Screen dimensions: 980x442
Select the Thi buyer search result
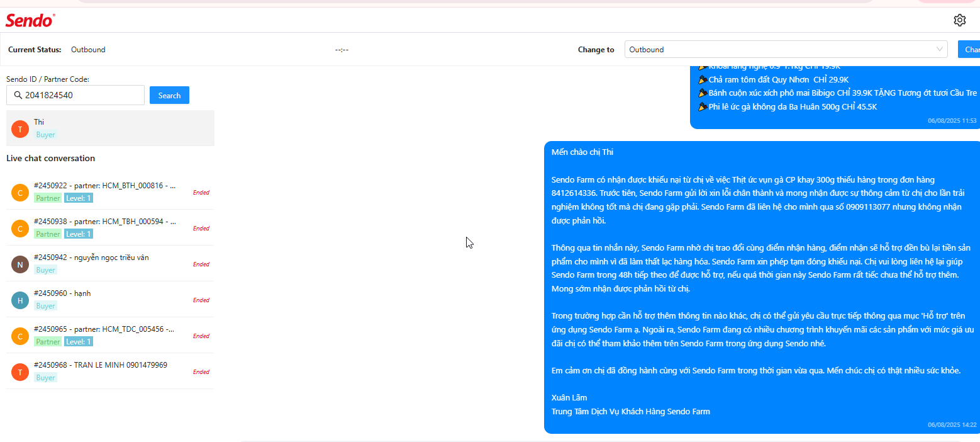point(110,128)
